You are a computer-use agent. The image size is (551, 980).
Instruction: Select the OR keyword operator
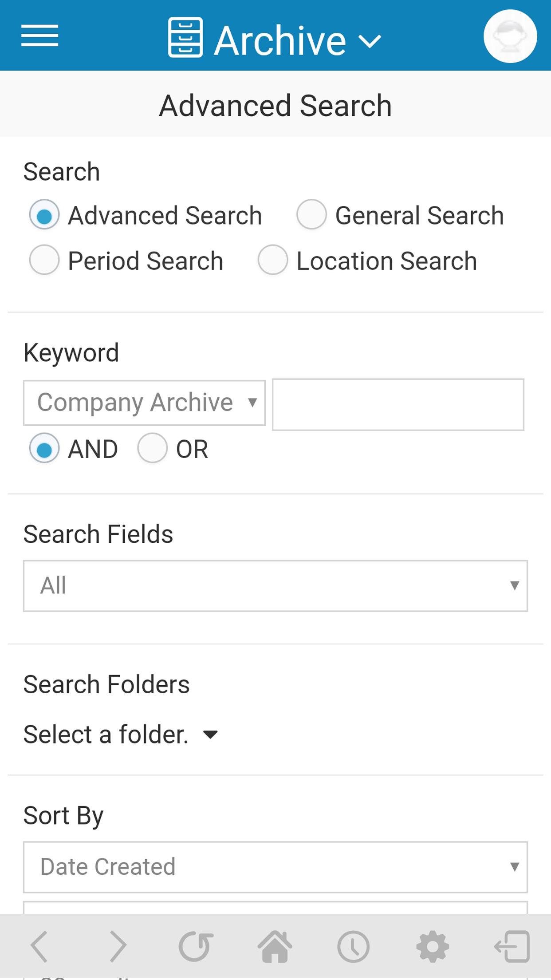pos(153,448)
